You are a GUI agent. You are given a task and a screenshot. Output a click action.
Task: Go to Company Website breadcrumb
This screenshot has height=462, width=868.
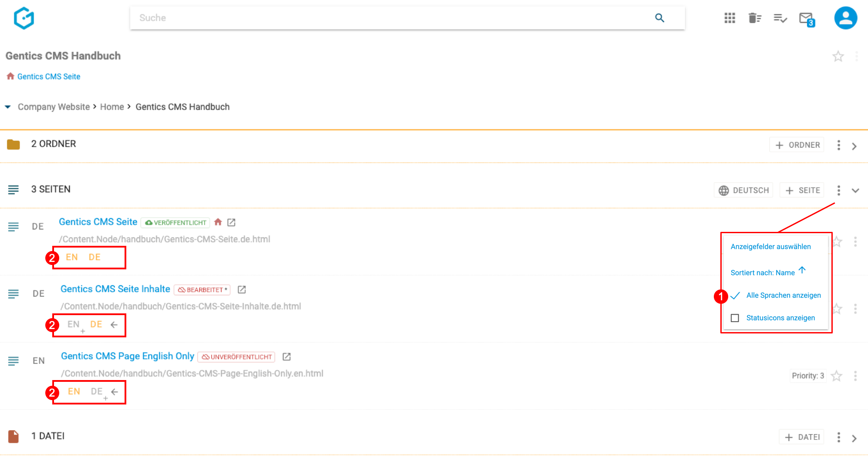point(54,107)
